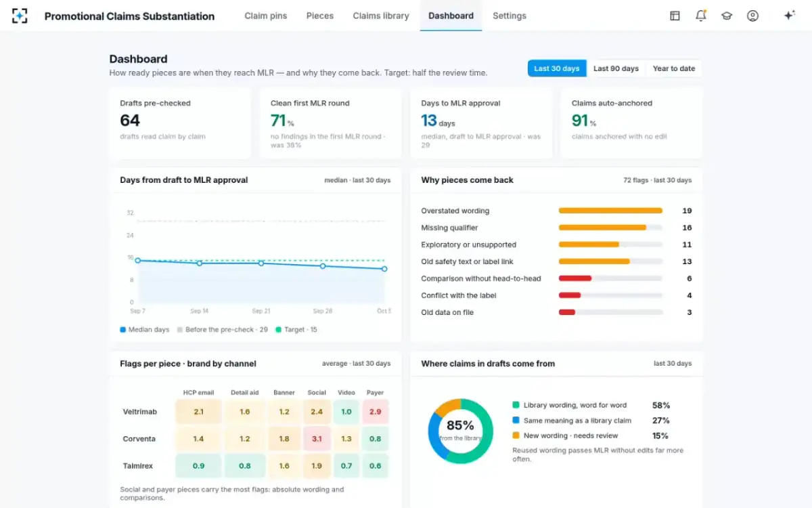Switch to the Pieces tab
Image resolution: width=812 pixels, height=508 pixels.
coord(320,16)
